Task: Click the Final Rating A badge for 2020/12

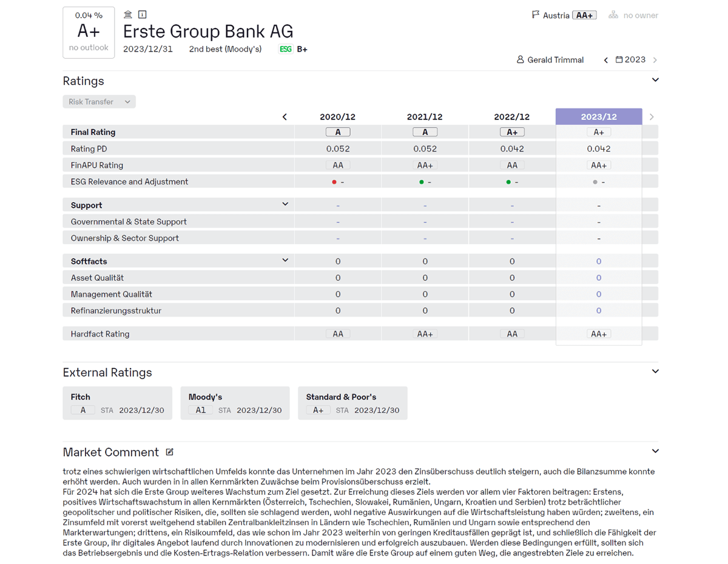Action: (338, 132)
